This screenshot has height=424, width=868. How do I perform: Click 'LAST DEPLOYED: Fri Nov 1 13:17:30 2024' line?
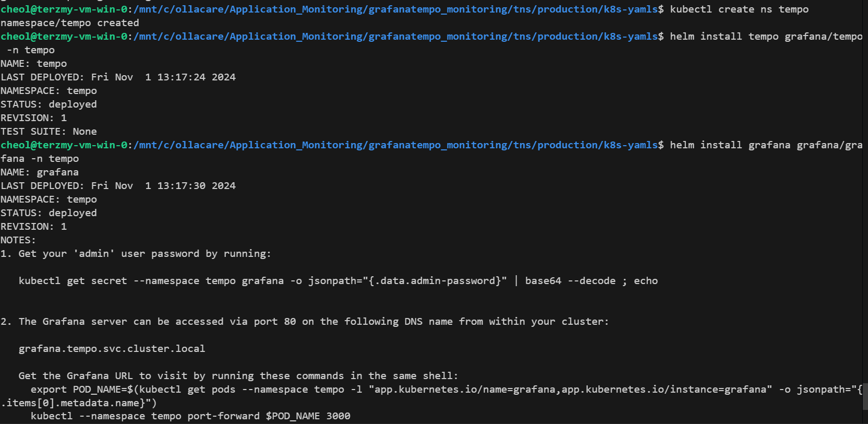click(118, 186)
